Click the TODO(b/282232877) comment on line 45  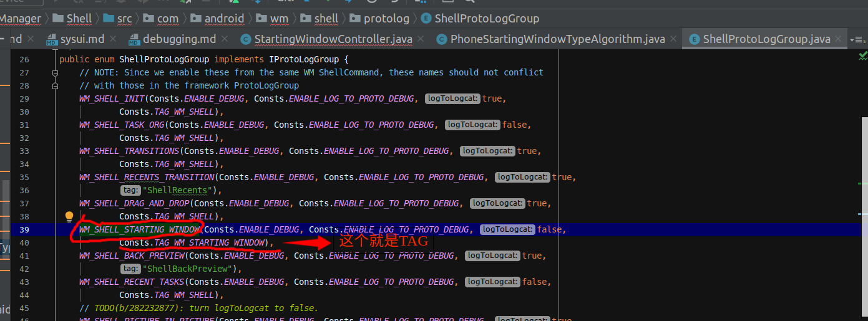pos(198,308)
